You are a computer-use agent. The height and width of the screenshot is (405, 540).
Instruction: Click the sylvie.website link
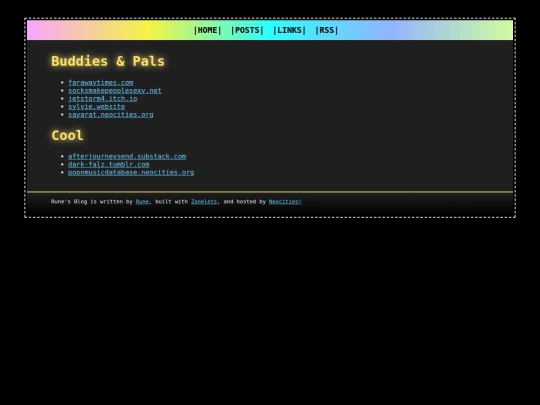tap(96, 106)
